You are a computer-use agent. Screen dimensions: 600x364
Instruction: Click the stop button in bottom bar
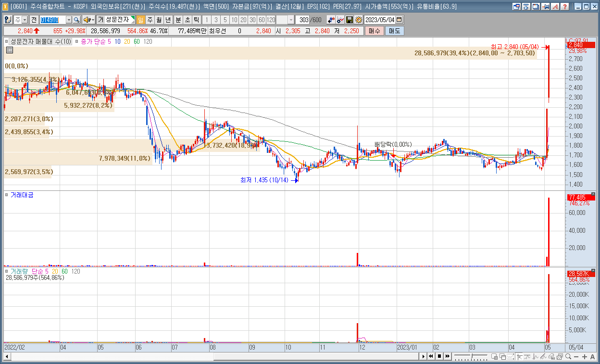[439, 356]
